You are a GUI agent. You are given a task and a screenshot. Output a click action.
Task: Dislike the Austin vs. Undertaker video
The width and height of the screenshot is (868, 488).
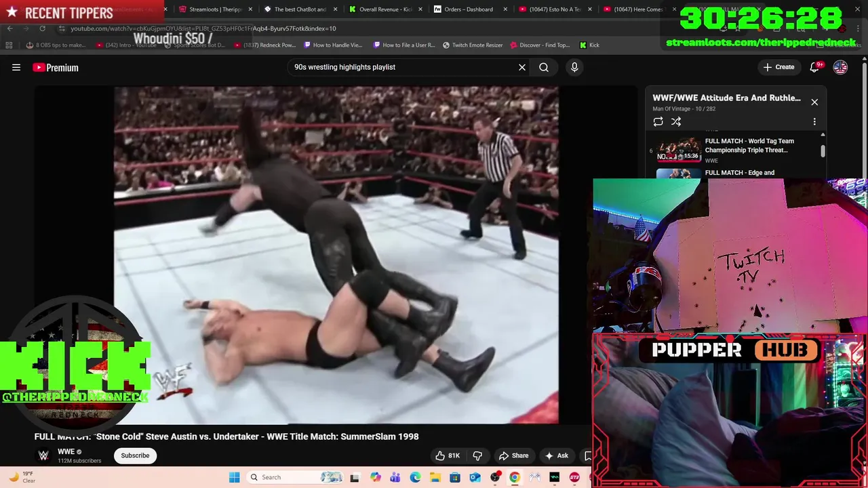point(477,455)
